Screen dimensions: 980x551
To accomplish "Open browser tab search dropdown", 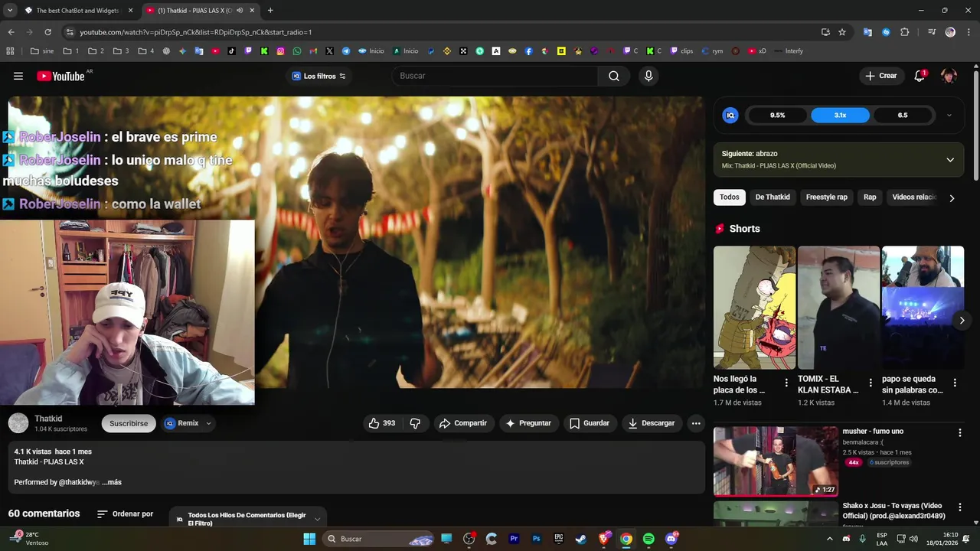I will coord(10,11).
